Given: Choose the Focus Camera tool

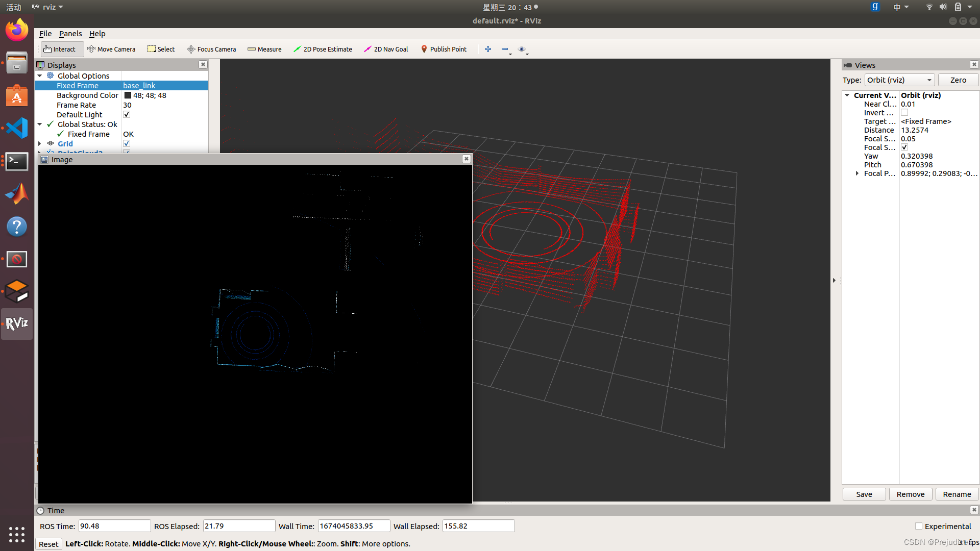Looking at the screenshot, I should pyautogui.click(x=211, y=49).
